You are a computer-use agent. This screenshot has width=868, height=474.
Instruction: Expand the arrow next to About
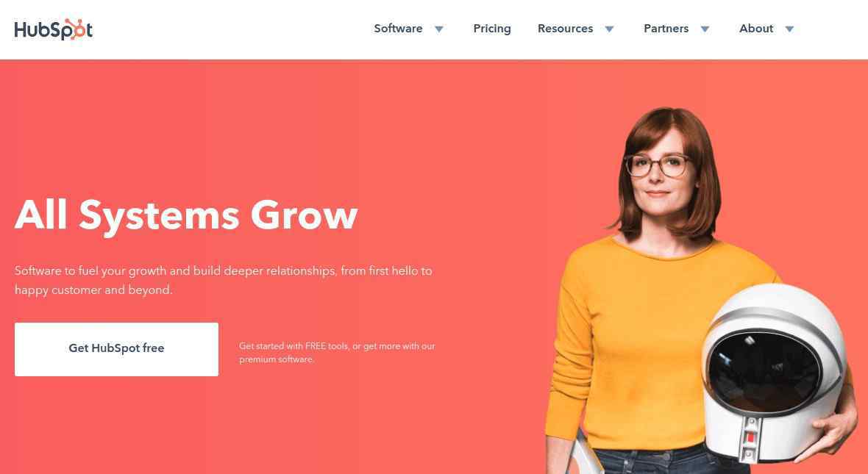790,29
